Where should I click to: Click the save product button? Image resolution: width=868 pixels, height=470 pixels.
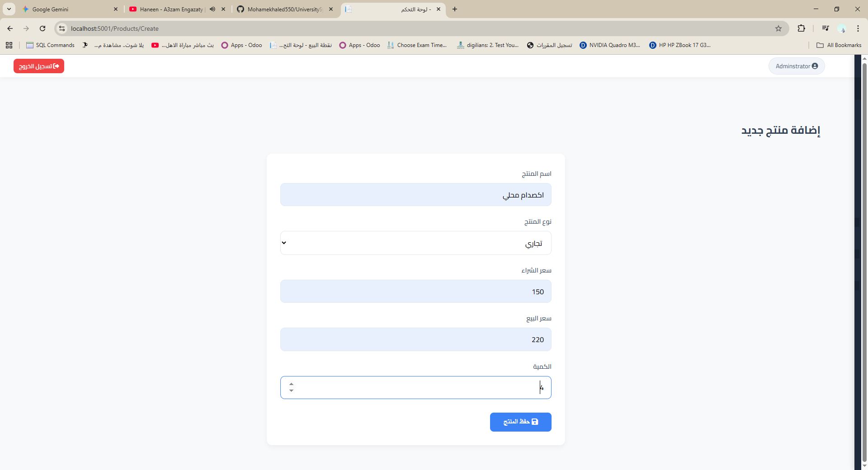click(x=520, y=422)
